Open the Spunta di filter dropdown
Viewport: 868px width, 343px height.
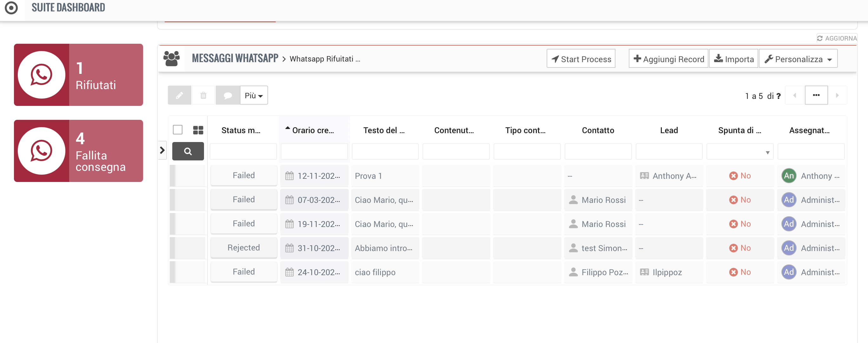pos(740,152)
